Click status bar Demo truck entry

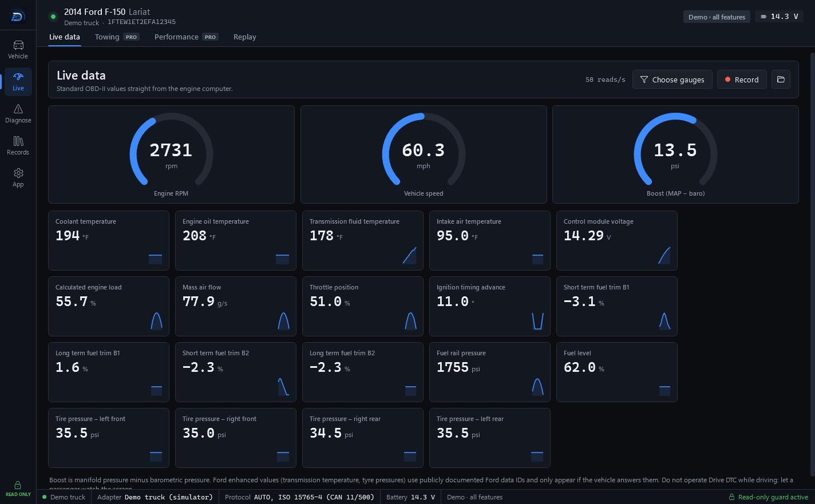[64, 497]
